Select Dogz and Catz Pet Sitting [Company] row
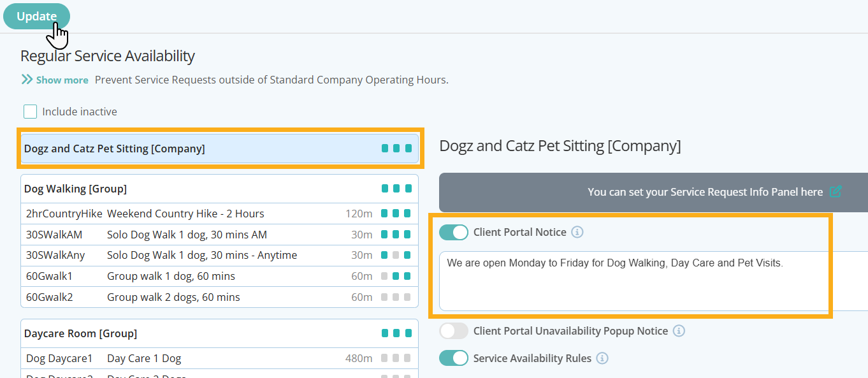The image size is (868, 378). coord(219,149)
